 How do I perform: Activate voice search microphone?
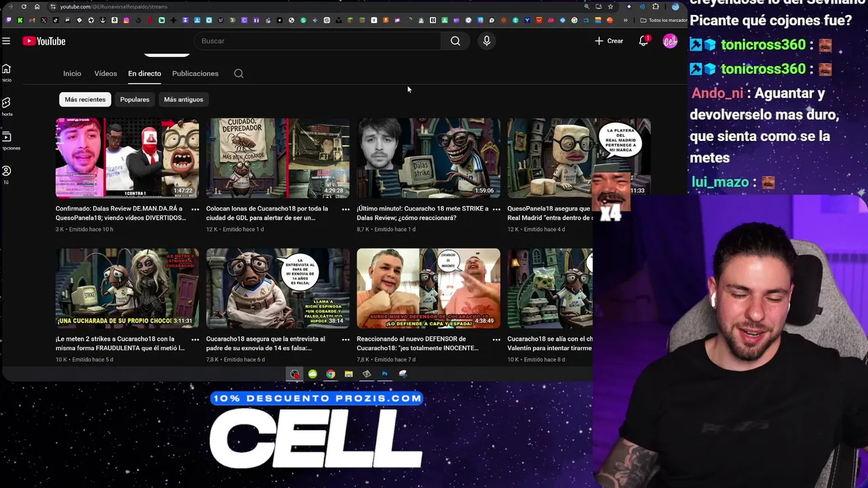486,41
